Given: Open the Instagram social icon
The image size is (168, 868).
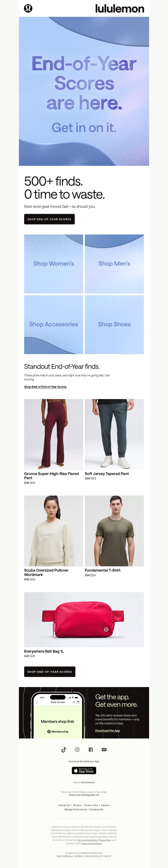Looking at the screenshot, I should point(77,749).
